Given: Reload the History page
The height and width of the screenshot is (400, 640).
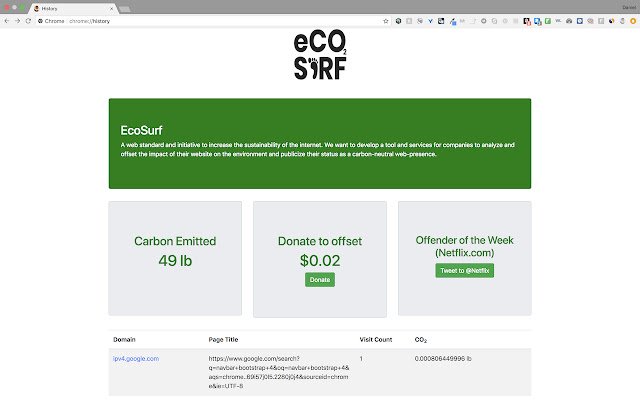Looking at the screenshot, I should coord(28,21).
